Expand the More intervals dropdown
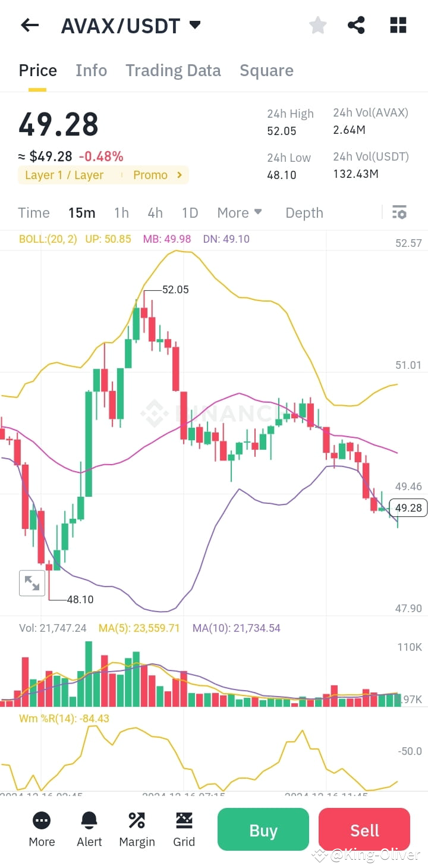Viewport: 428px width, 868px height. coord(240,212)
